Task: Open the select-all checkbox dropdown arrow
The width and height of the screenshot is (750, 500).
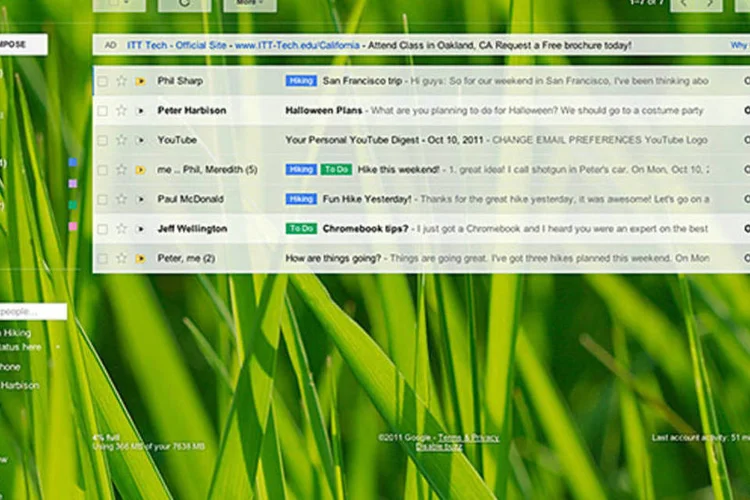Action: click(127, 3)
